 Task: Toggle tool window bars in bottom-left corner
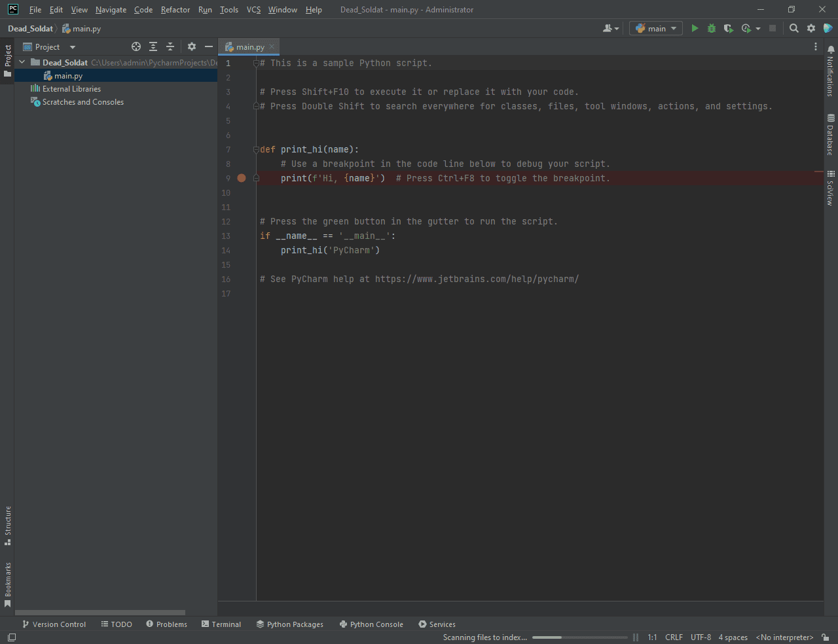pyautogui.click(x=12, y=637)
